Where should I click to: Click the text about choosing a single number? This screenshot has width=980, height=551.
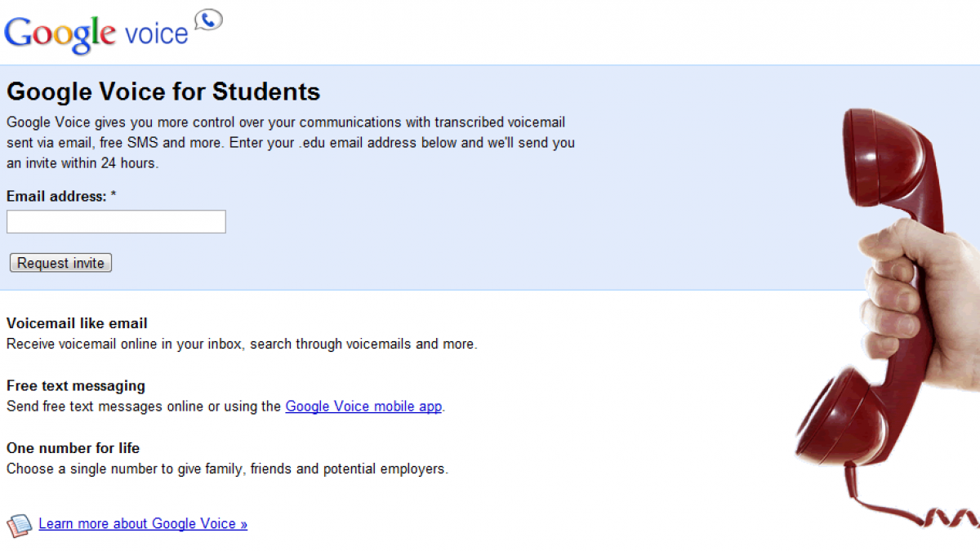[x=227, y=469]
